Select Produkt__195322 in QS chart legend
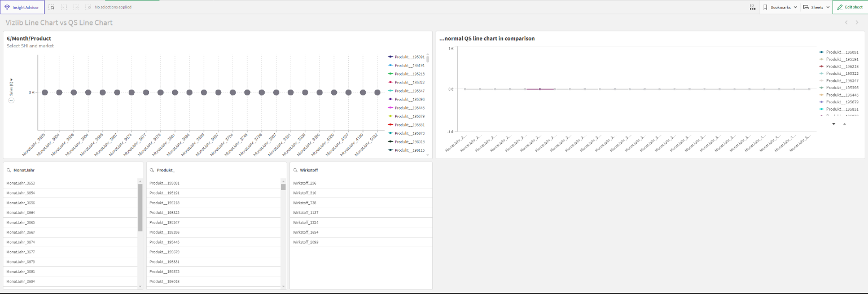Screen dimensions: 868x294 pos(839,73)
